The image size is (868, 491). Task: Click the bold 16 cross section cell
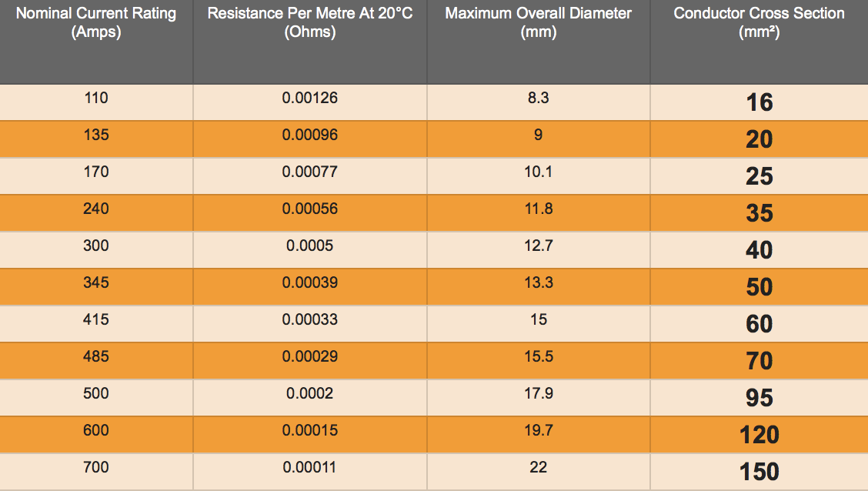coord(759,102)
